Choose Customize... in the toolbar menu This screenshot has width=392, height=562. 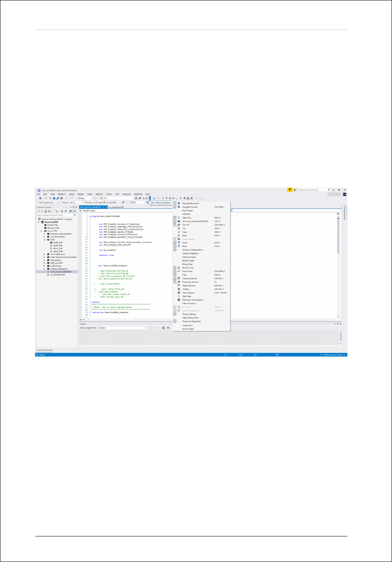point(188,325)
